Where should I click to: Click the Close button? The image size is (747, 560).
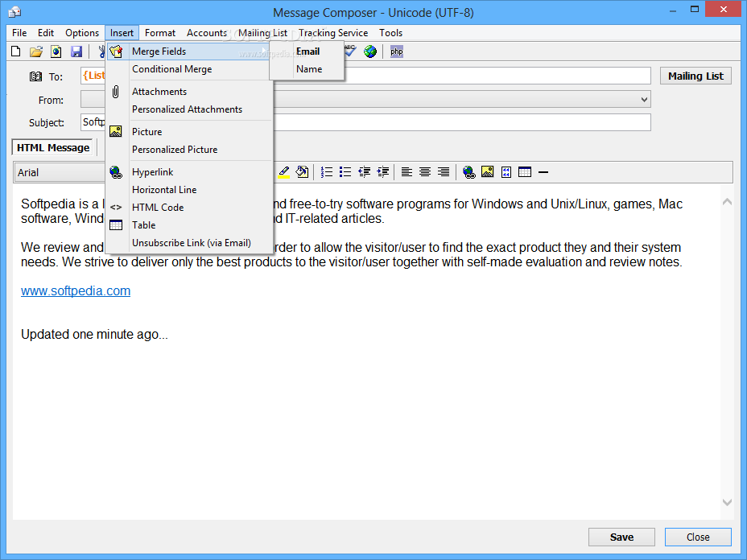698,537
